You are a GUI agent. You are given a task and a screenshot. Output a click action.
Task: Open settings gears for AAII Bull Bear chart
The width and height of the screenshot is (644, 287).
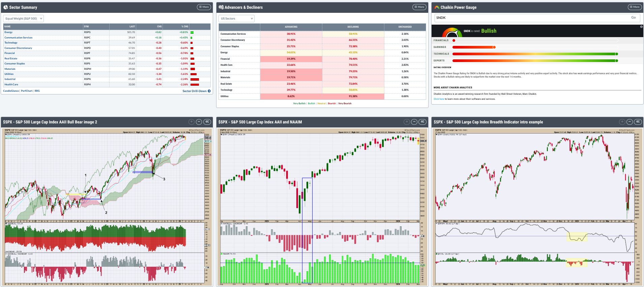pos(207,122)
